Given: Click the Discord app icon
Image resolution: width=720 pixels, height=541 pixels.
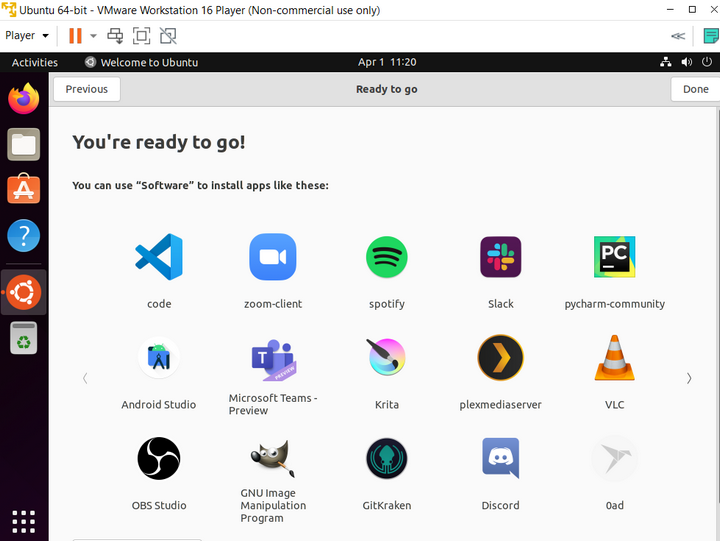Looking at the screenshot, I should click(501, 458).
